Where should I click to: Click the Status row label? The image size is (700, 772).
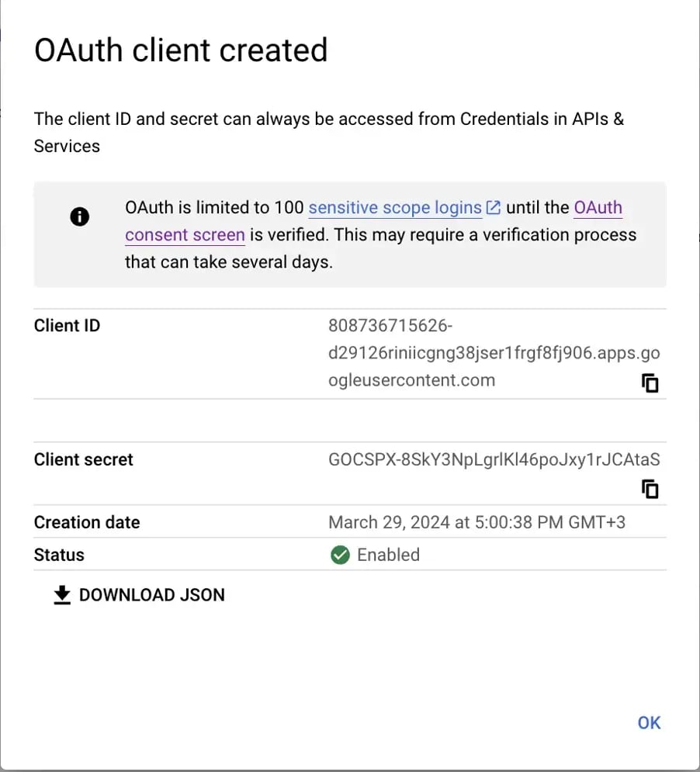(59, 555)
